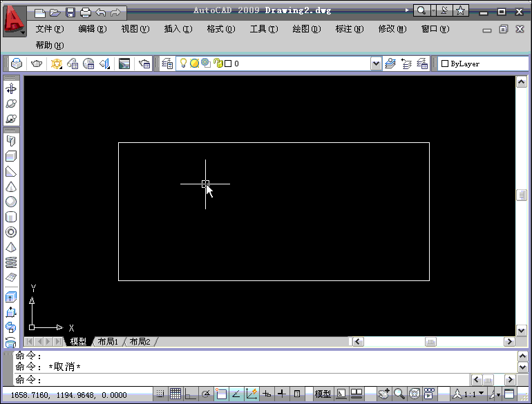Click the command line input field
The height and width of the screenshot is (404, 532).
click(x=242, y=380)
